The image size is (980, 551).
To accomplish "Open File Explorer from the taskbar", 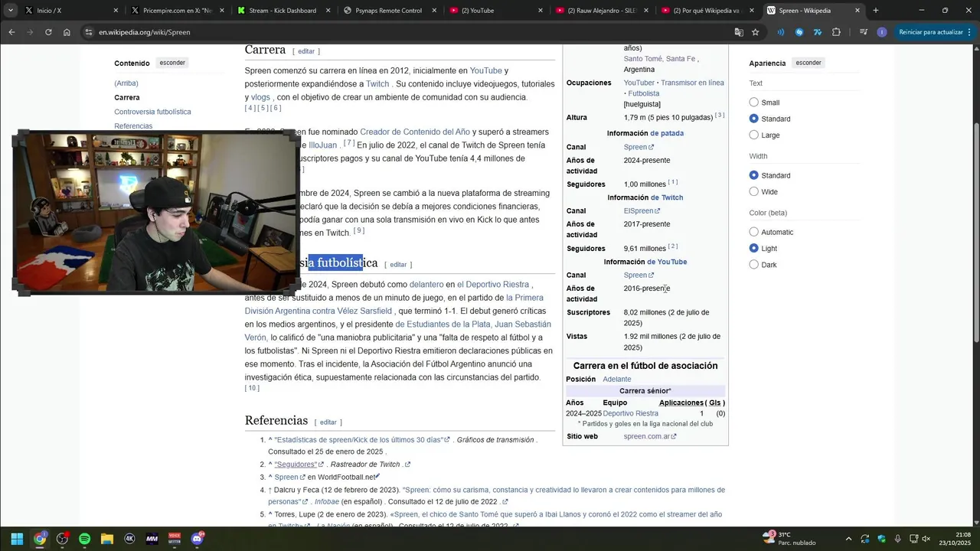I will coord(107,539).
